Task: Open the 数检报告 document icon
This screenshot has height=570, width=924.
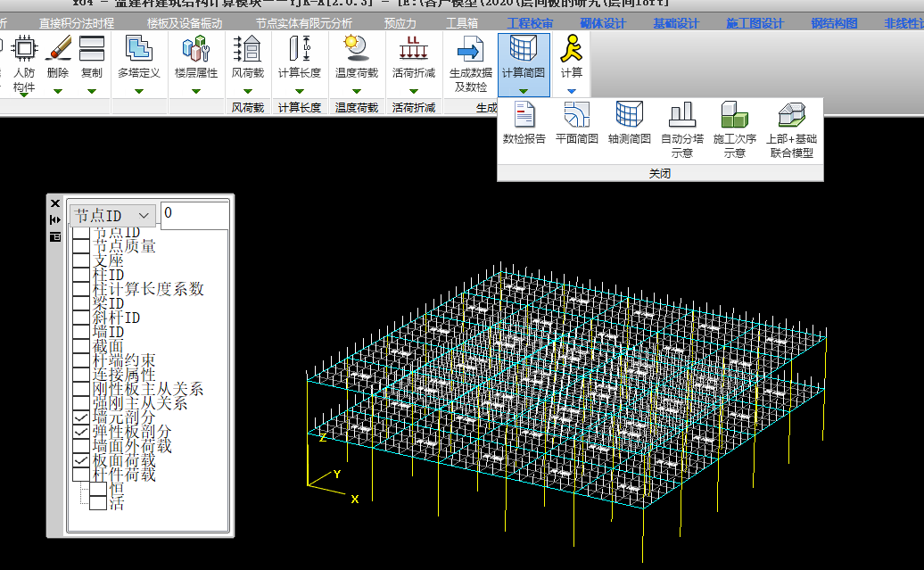Action: (x=524, y=114)
